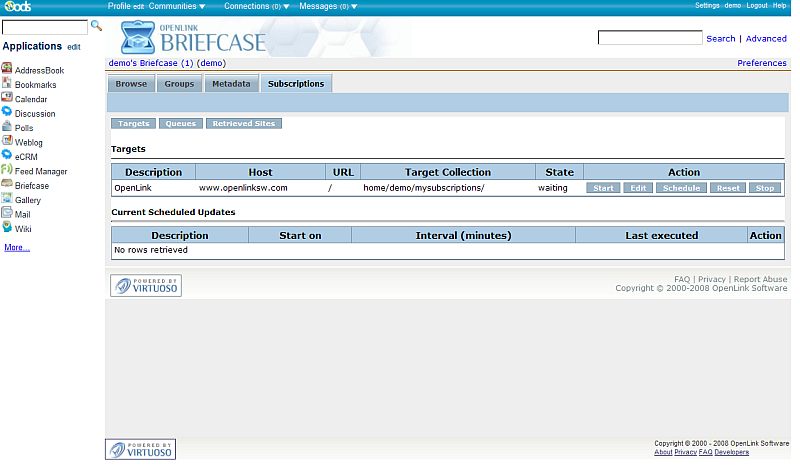The image size is (800, 472).
Task: Click the magnifier search icon in sidebar
Action: tap(96, 26)
